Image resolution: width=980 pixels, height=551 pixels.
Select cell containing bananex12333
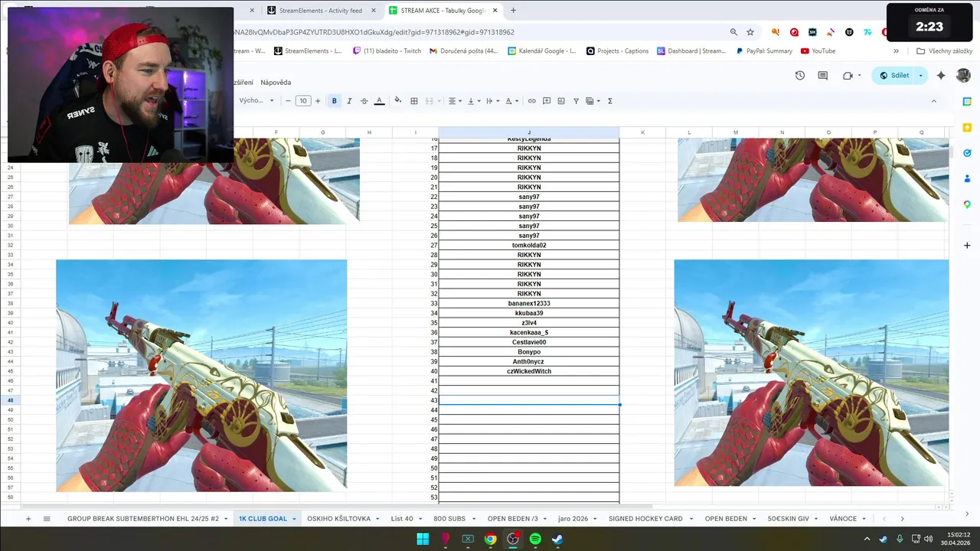point(529,304)
